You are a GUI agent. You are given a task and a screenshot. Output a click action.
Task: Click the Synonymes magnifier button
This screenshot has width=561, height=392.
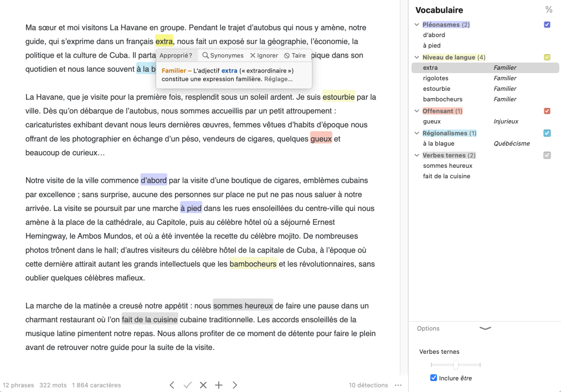click(x=223, y=55)
